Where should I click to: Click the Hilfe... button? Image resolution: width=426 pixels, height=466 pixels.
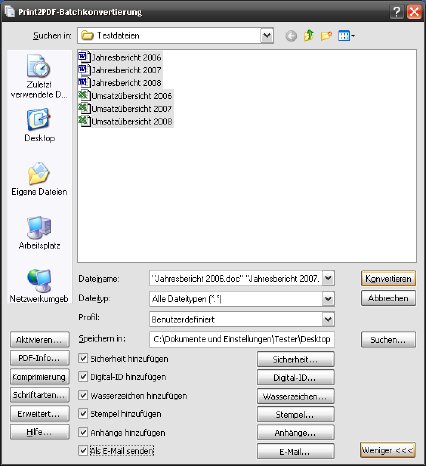(x=40, y=432)
